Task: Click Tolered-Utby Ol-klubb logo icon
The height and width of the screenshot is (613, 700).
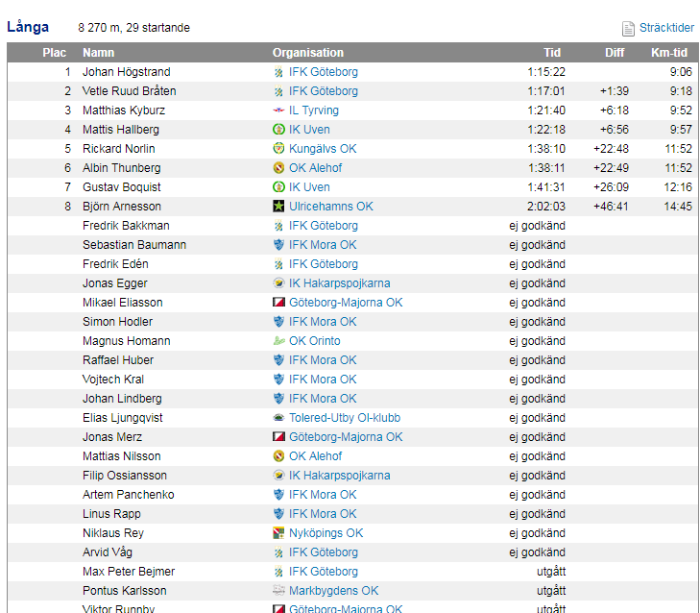Action: coord(278,418)
